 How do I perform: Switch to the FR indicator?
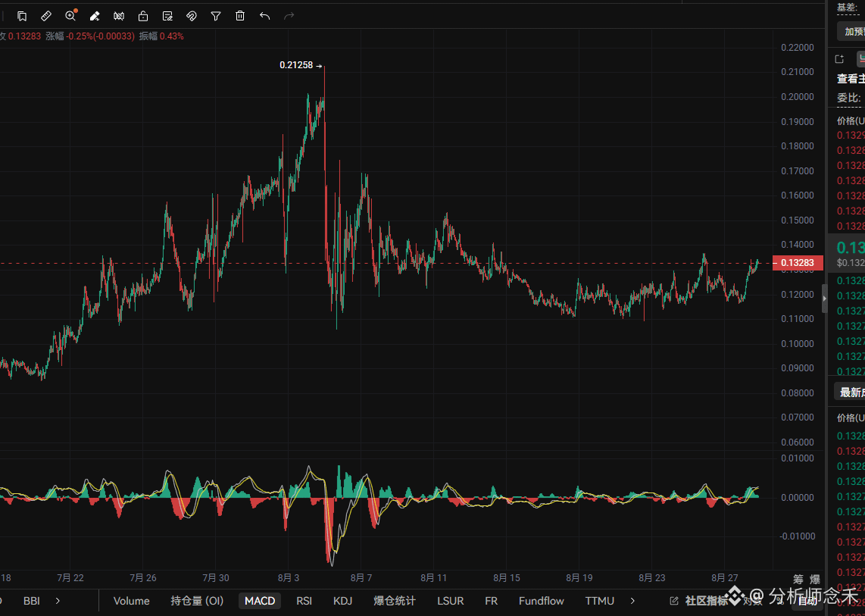click(x=491, y=601)
